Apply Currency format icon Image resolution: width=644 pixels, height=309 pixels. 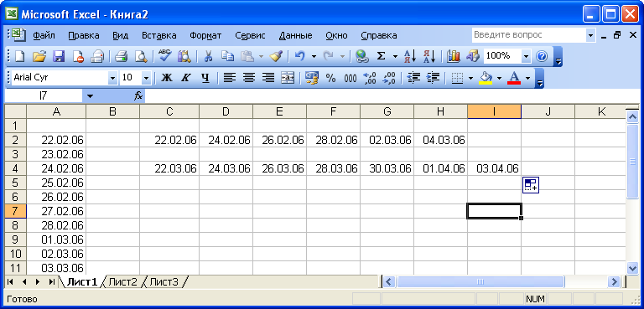(x=312, y=78)
